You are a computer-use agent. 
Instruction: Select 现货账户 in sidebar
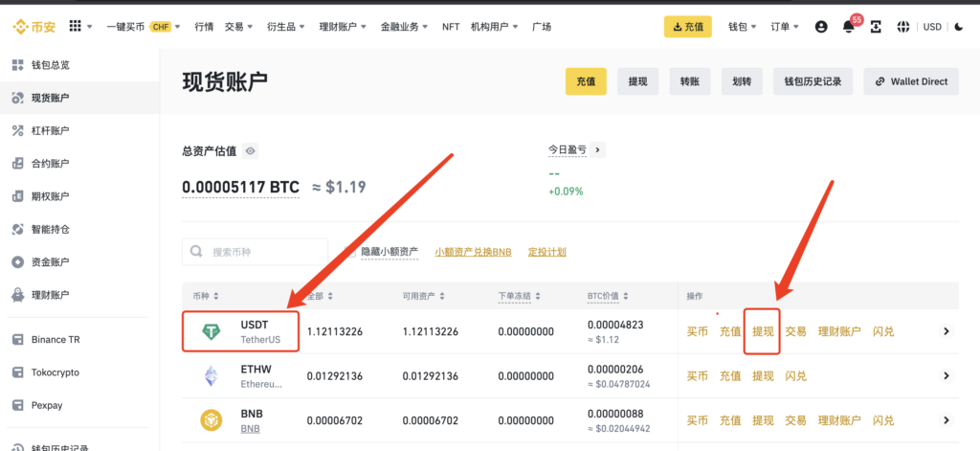79,98
